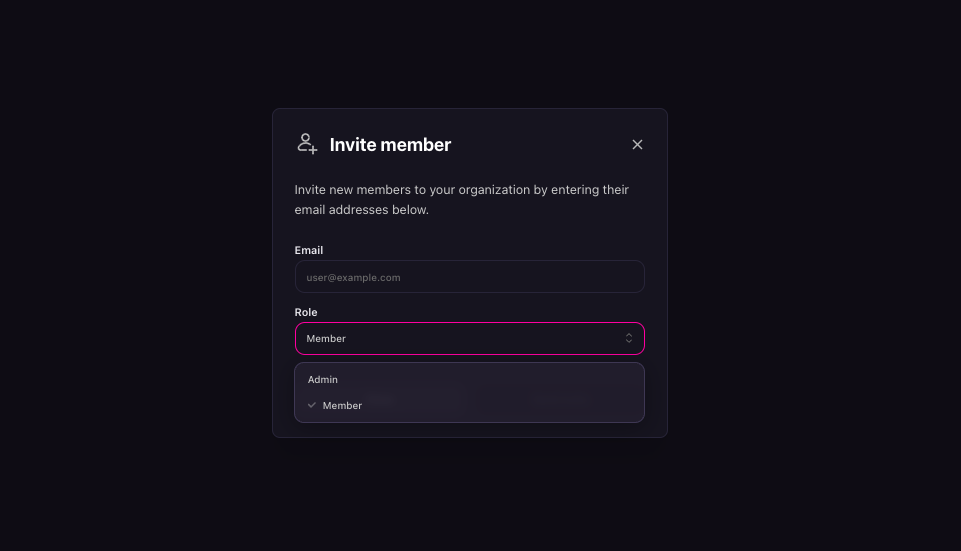Click the invitation description paragraph
Image resolution: width=961 pixels, height=551 pixels.
pyautogui.click(x=462, y=199)
